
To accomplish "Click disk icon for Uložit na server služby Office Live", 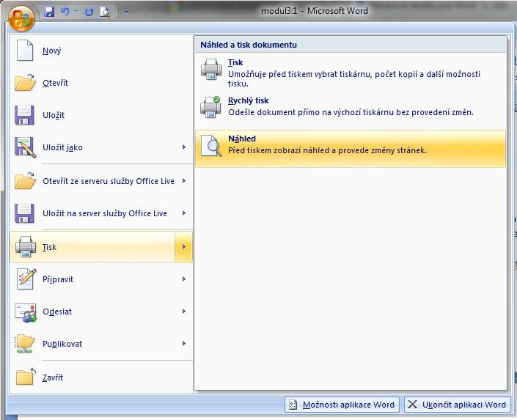I will click(x=24, y=213).
